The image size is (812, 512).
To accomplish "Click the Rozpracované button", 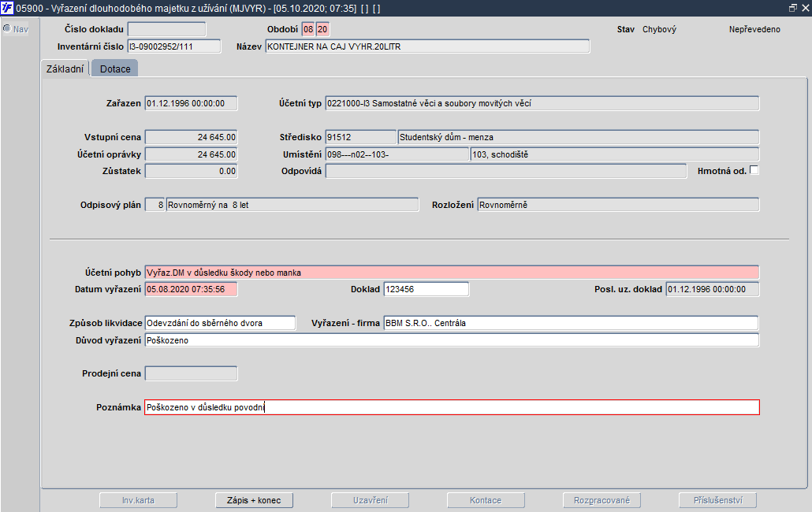I will (x=602, y=500).
